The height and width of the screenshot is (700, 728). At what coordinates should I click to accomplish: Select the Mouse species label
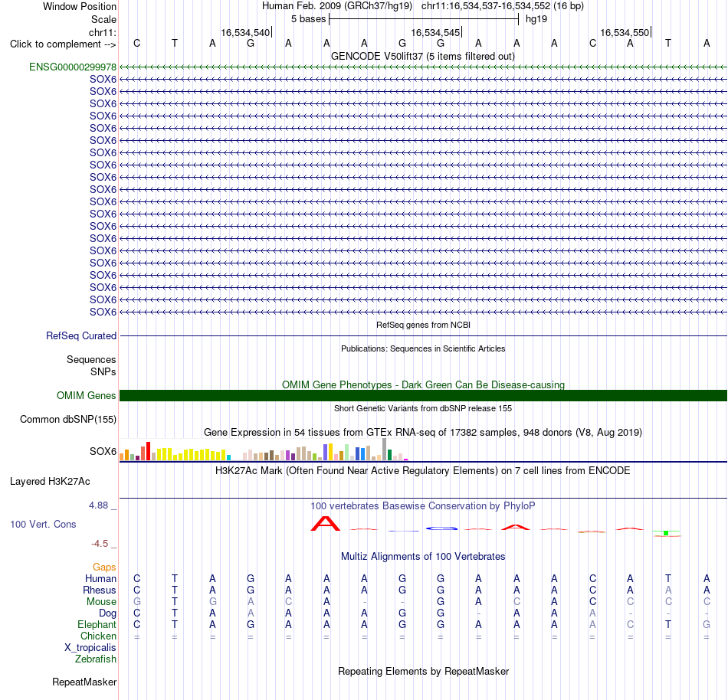[101, 601]
